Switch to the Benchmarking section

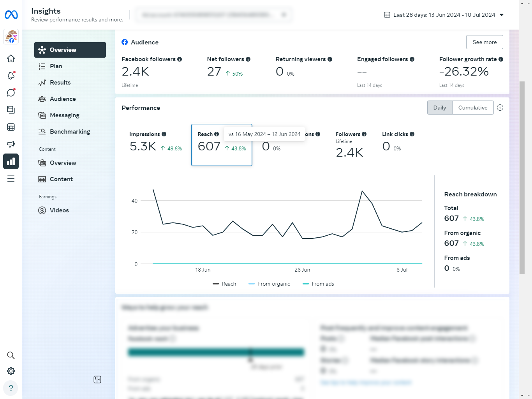click(x=69, y=132)
